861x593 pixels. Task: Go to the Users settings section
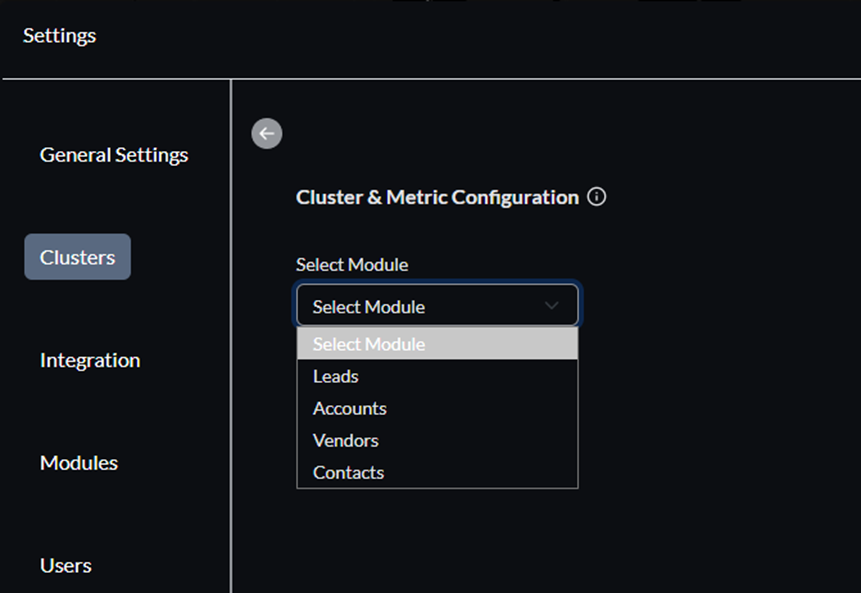tap(65, 565)
